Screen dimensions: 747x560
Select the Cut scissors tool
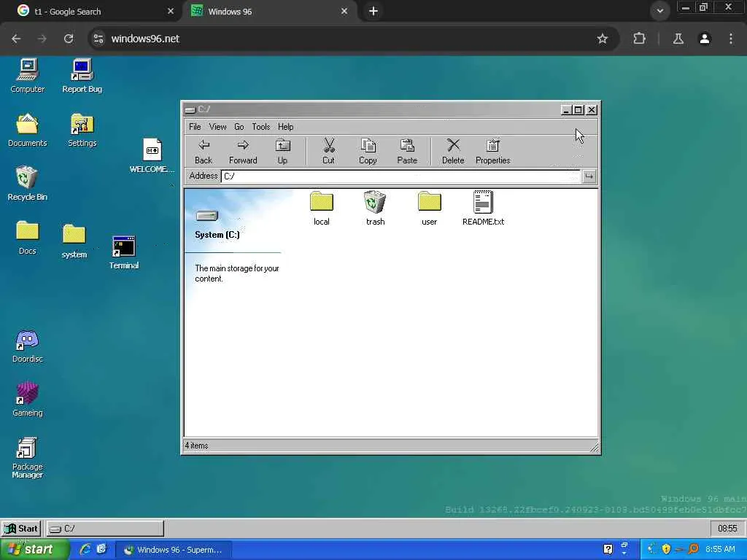pos(328,151)
